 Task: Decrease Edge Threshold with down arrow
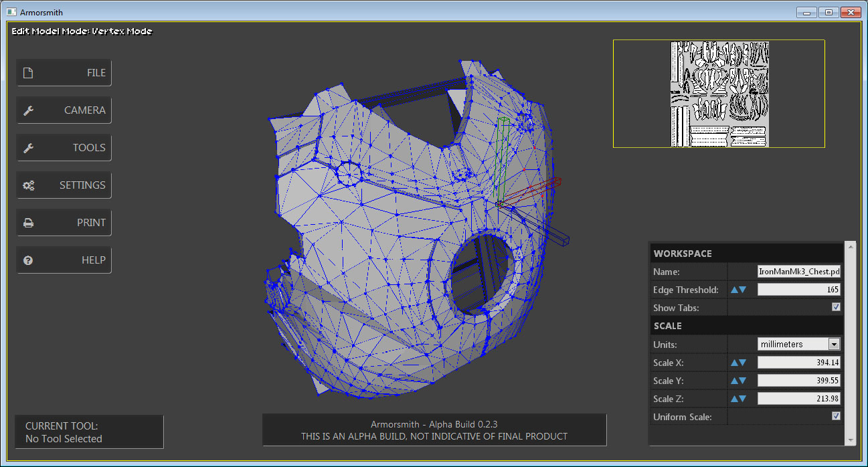(743, 290)
